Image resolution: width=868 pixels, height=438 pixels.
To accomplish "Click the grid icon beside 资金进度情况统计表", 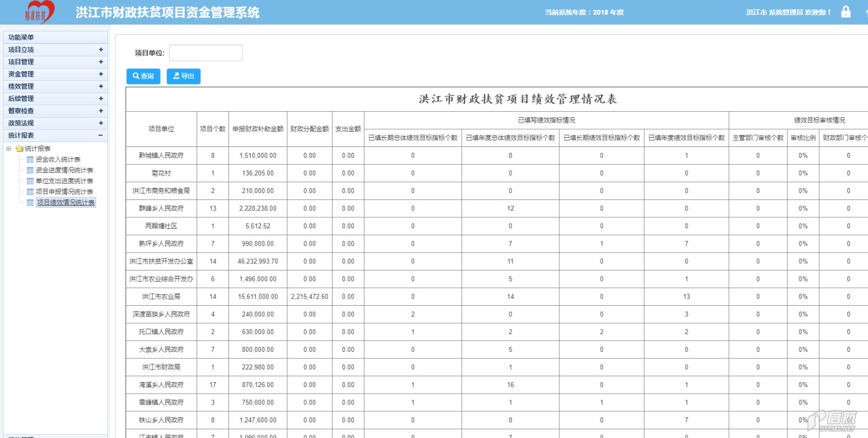I will [x=30, y=170].
